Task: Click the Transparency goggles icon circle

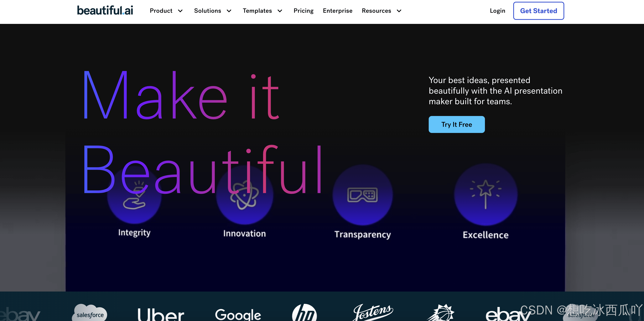Action: coord(362,195)
